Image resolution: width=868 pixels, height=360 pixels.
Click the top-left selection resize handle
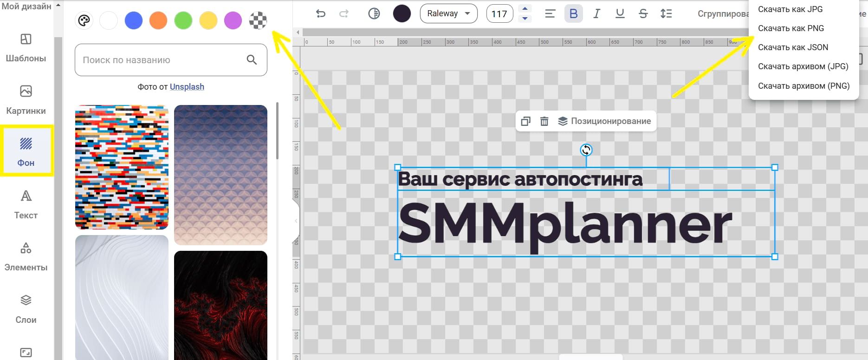pyautogui.click(x=397, y=167)
